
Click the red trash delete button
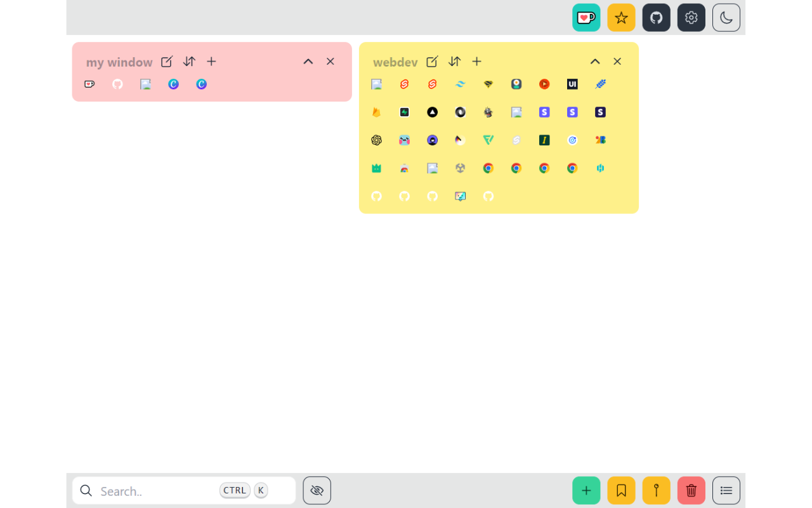(x=691, y=490)
